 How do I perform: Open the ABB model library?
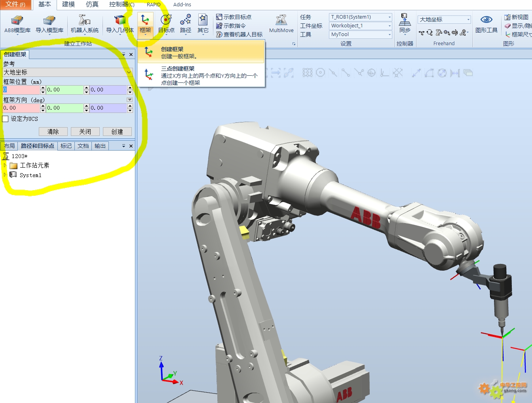[x=17, y=25]
